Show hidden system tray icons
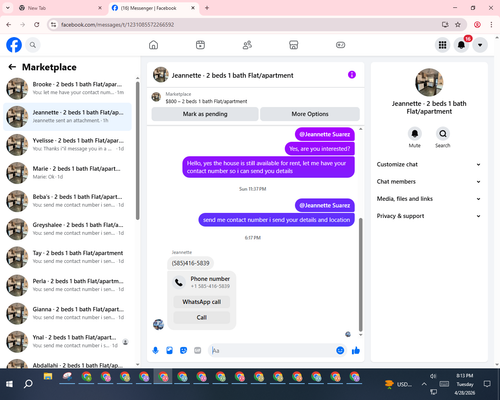This screenshot has width=500, height=400. (x=424, y=384)
